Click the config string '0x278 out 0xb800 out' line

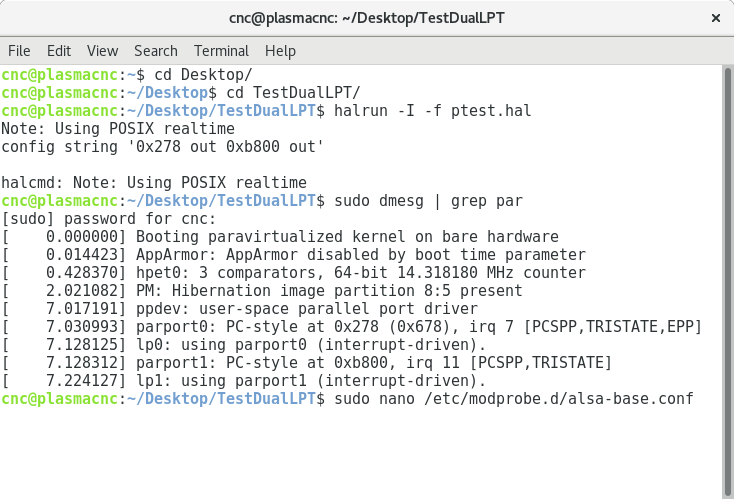point(162,147)
